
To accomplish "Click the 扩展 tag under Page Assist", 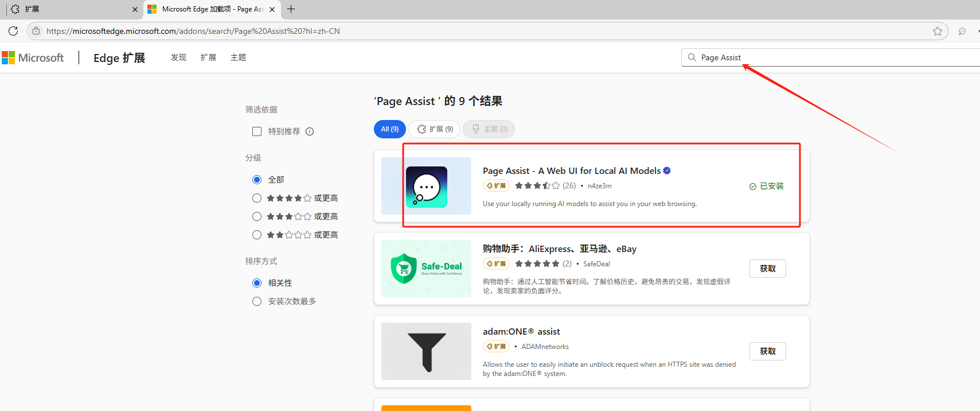I will point(497,185).
